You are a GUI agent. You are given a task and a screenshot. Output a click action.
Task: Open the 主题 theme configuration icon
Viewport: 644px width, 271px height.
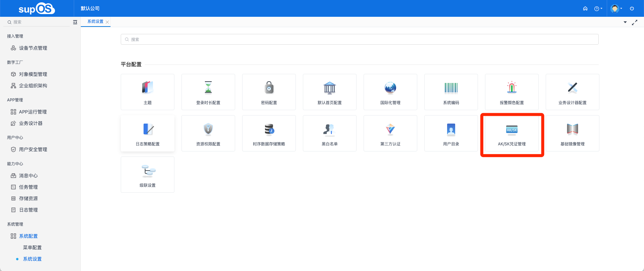(x=148, y=88)
